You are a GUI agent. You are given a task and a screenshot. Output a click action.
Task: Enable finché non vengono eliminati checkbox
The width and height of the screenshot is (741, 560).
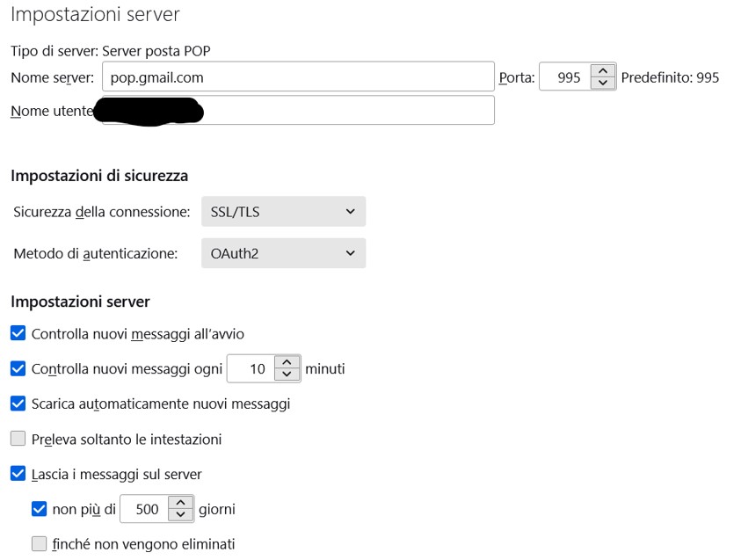pos(40,543)
